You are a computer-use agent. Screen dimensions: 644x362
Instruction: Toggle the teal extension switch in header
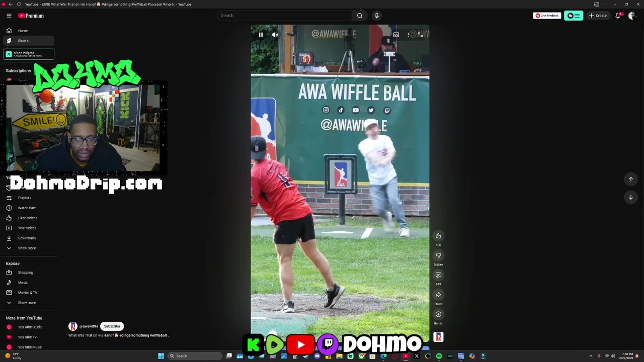[x=574, y=16]
